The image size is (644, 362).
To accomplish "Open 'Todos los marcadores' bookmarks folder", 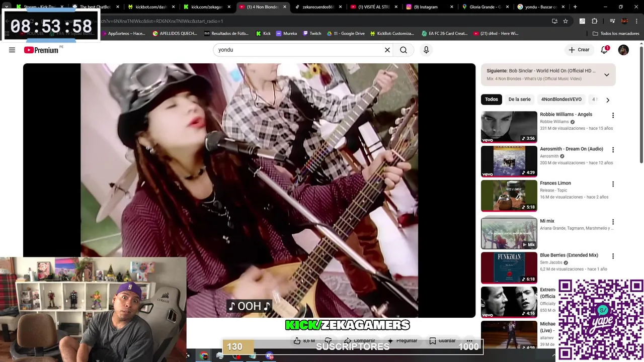I will 616,33.
